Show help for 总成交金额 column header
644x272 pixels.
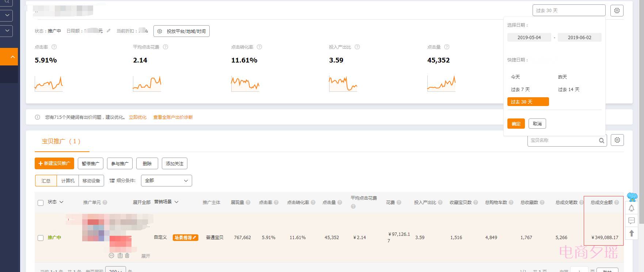coord(617,202)
